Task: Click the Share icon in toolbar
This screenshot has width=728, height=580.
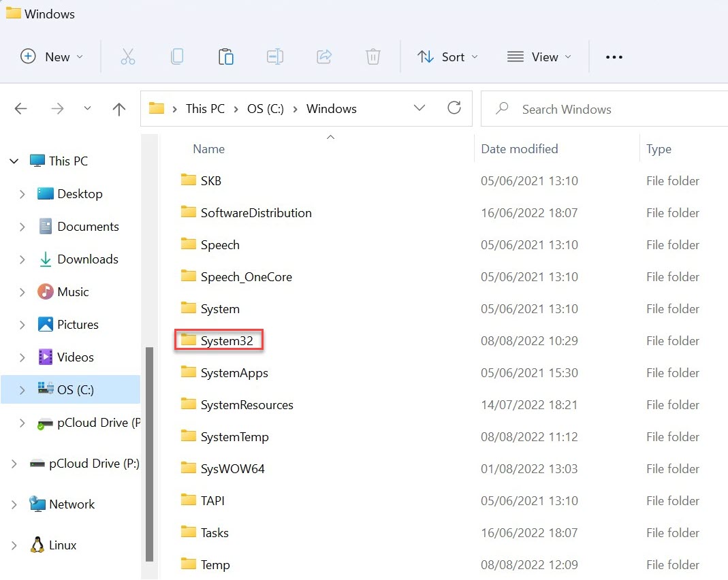Action: click(324, 57)
